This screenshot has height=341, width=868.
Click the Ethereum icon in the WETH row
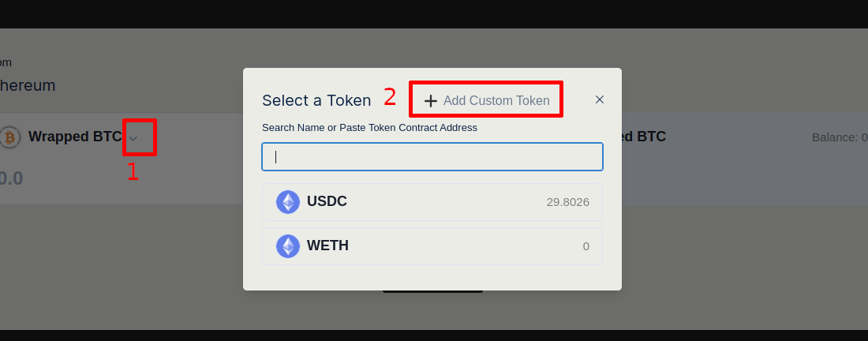288,246
